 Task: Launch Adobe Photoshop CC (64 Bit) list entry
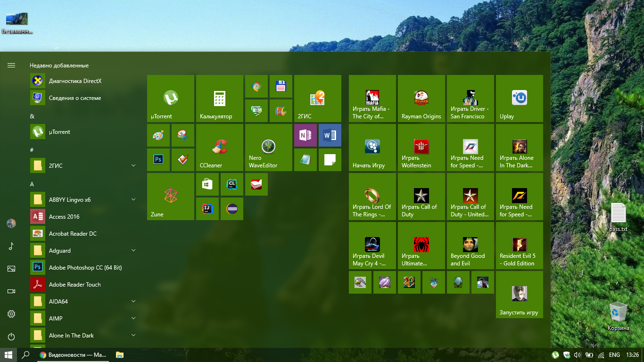[x=85, y=267]
